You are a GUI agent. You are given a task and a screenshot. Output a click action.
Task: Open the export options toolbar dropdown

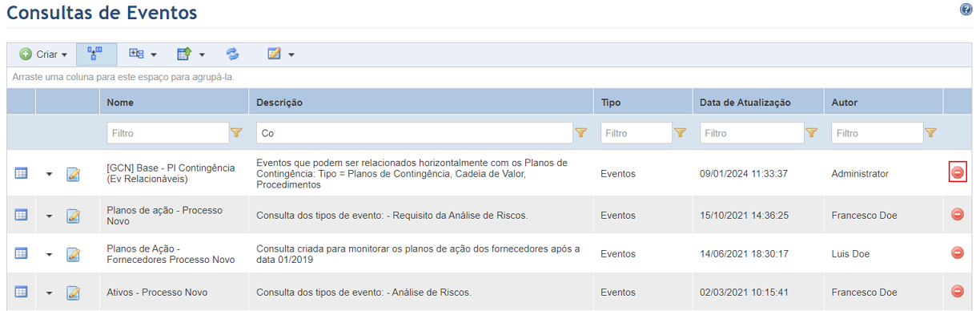coord(191,54)
